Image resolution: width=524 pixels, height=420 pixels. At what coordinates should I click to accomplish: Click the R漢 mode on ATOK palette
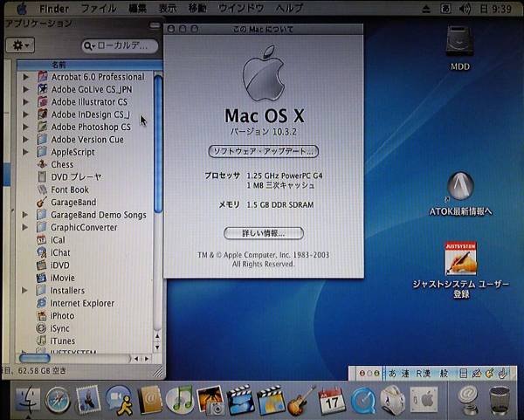[x=423, y=373]
